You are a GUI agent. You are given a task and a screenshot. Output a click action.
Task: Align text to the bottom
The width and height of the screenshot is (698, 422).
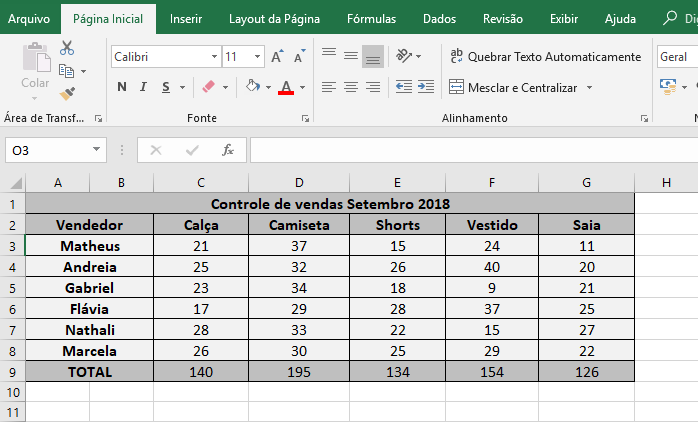pyautogui.click(x=373, y=57)
